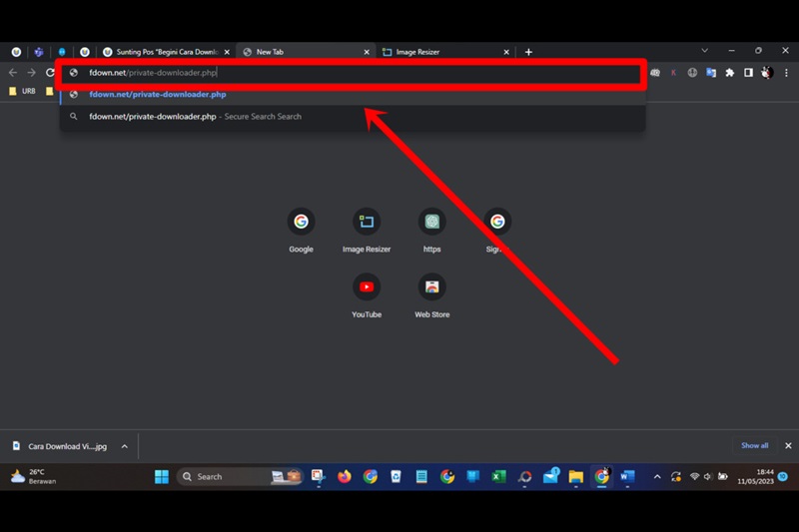Switch to the Image Resizer tab
This screenshot has width=799, height=532.
(x=437, y=52)
